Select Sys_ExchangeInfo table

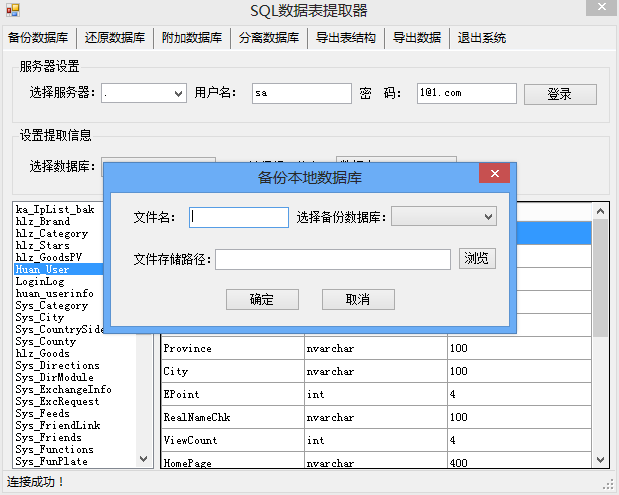pos(64,390)
